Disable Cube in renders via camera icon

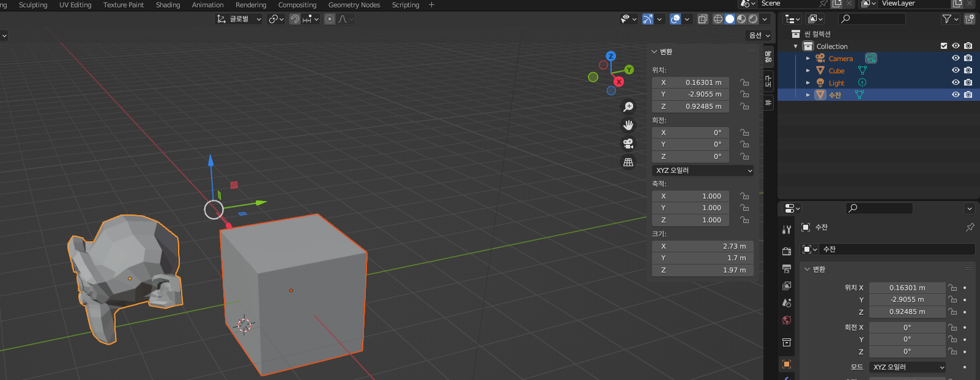968,70
